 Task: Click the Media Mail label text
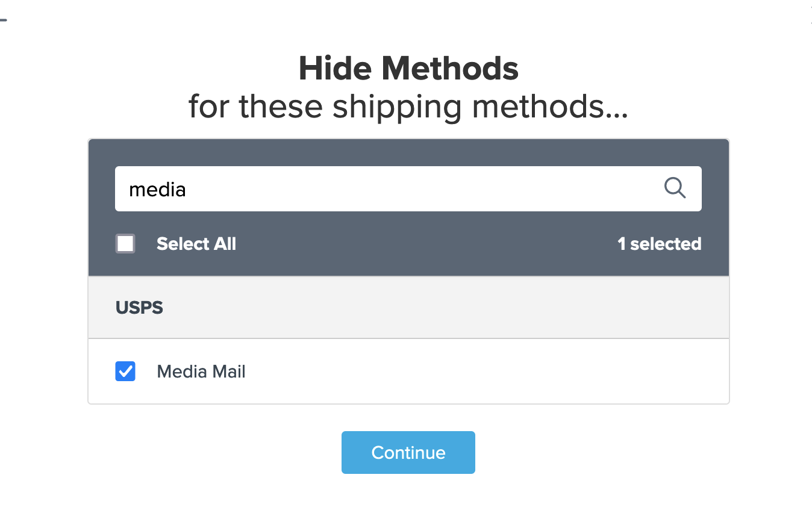click(x=201, y=372)
